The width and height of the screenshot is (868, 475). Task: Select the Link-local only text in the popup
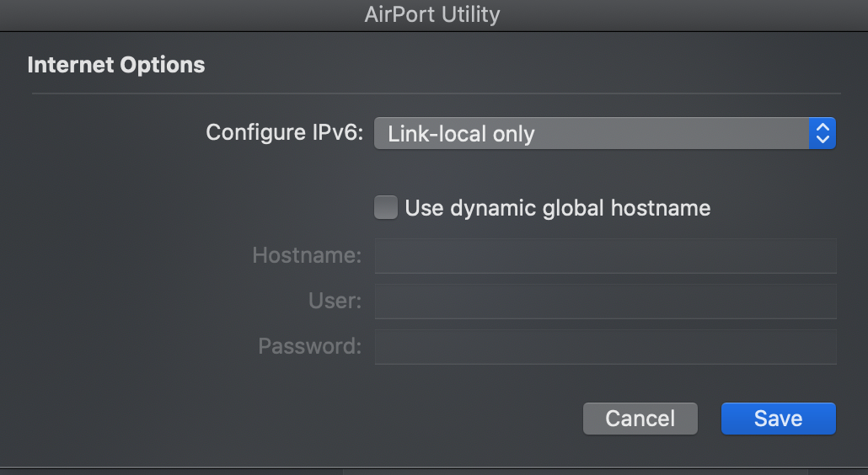[461, 133]
